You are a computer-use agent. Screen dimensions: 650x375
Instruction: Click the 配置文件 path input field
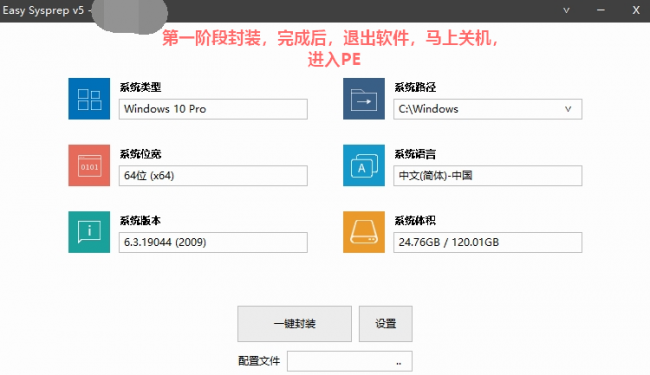[349, 361]
